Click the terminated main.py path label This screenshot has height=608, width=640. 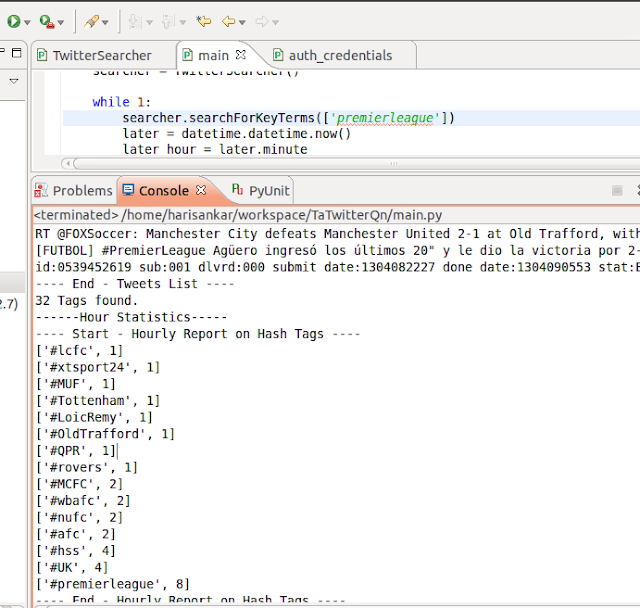pos(238,215)
